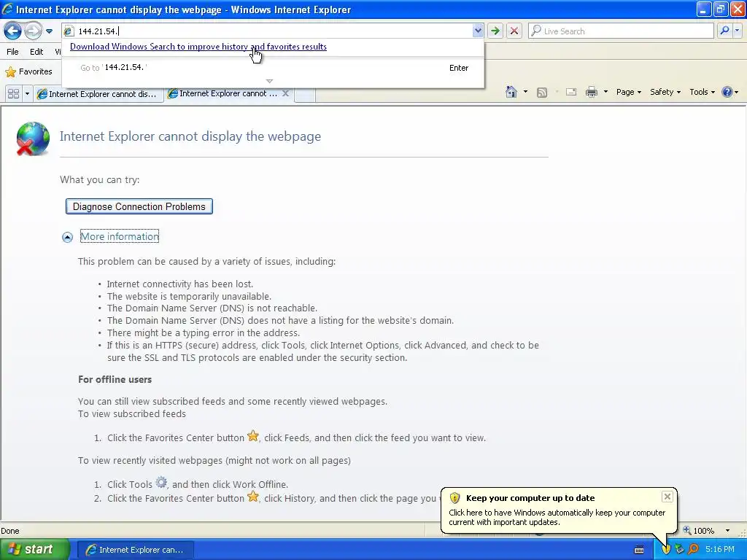Image resolution: width=747 pixels, height=560 pixels.
Task: Click the Keep your computer up to date balloon
Action: coord(559,510)
